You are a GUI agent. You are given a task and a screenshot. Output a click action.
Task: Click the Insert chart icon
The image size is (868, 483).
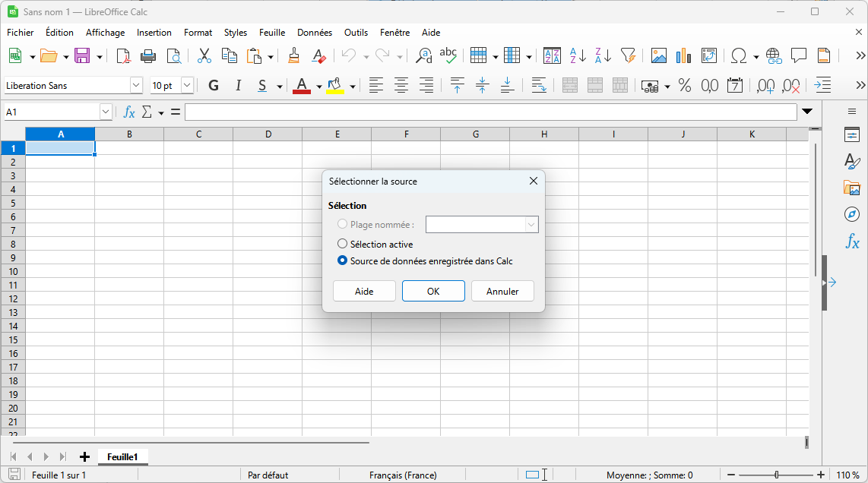[683, 55]
